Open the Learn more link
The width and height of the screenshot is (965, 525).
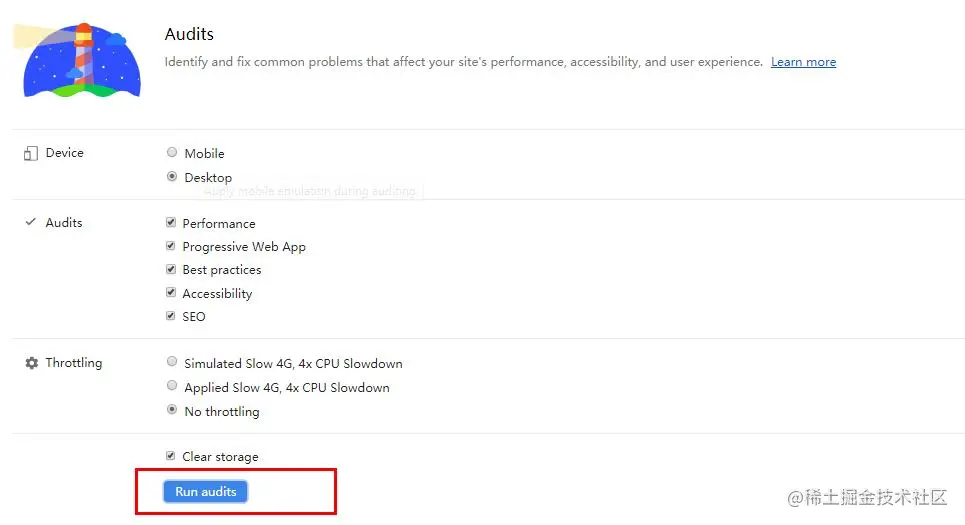click(803, 62)
